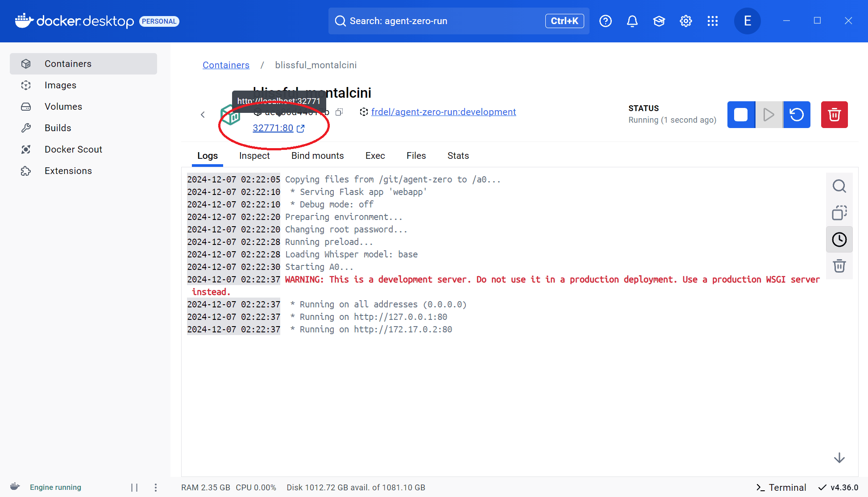The width and height of the screenshot is (868, 497).
Task: Open the notifications bell
Action: pos(632,21)
